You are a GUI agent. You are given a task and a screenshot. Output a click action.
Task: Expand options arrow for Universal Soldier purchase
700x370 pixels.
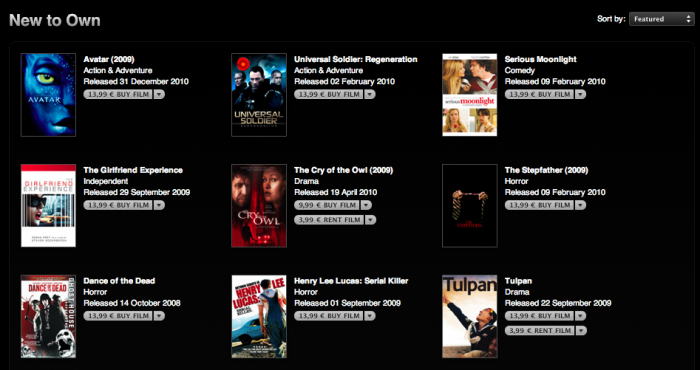coord(370,95)
